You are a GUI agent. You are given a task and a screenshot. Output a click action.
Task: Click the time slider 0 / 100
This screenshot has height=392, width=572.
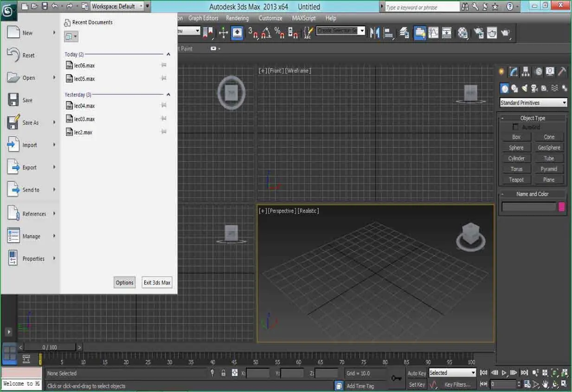coord(50,347)
